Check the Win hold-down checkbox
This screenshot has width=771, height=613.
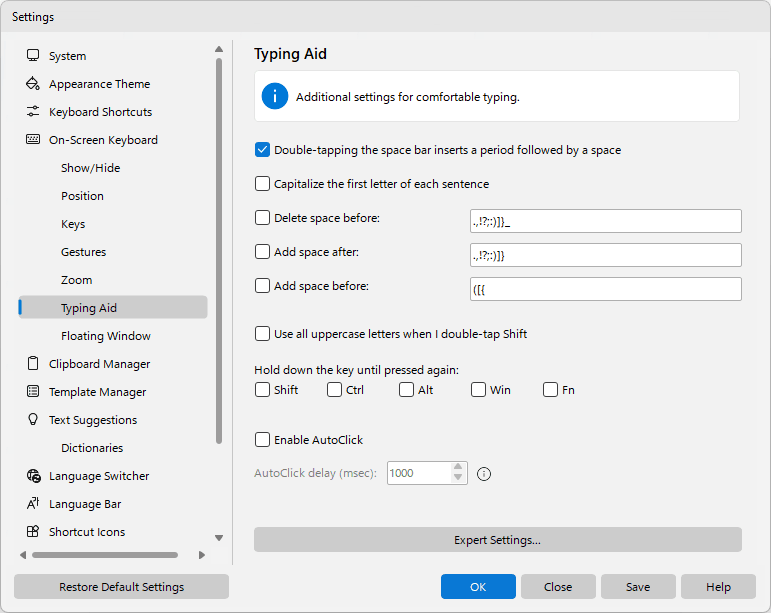pos(478,390)
